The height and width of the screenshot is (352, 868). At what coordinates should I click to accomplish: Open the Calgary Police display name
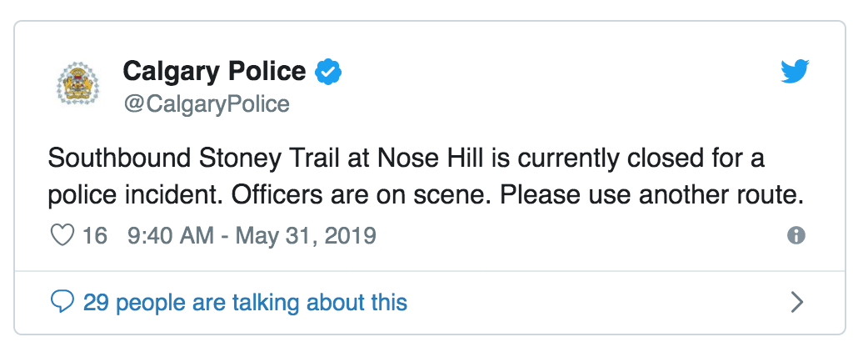click(214, 72)
